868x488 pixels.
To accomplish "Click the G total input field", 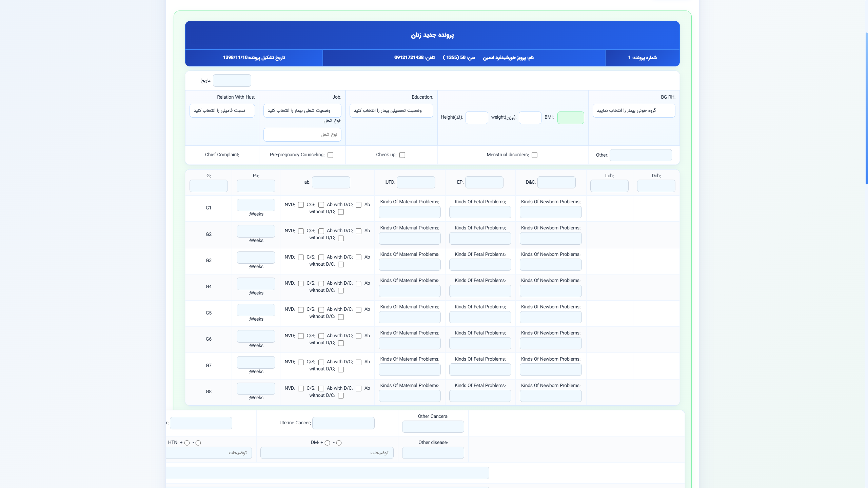I will tap(209, 186).
